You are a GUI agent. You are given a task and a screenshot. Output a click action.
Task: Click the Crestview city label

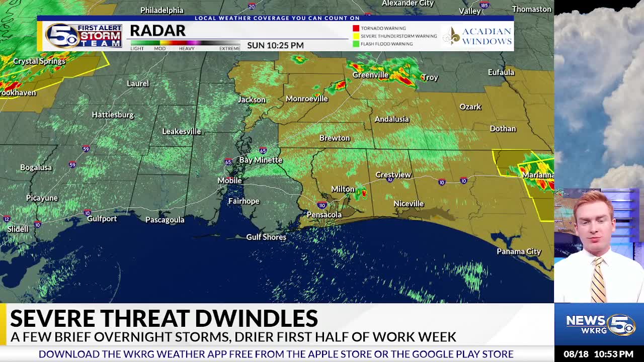tap(393, 175)
